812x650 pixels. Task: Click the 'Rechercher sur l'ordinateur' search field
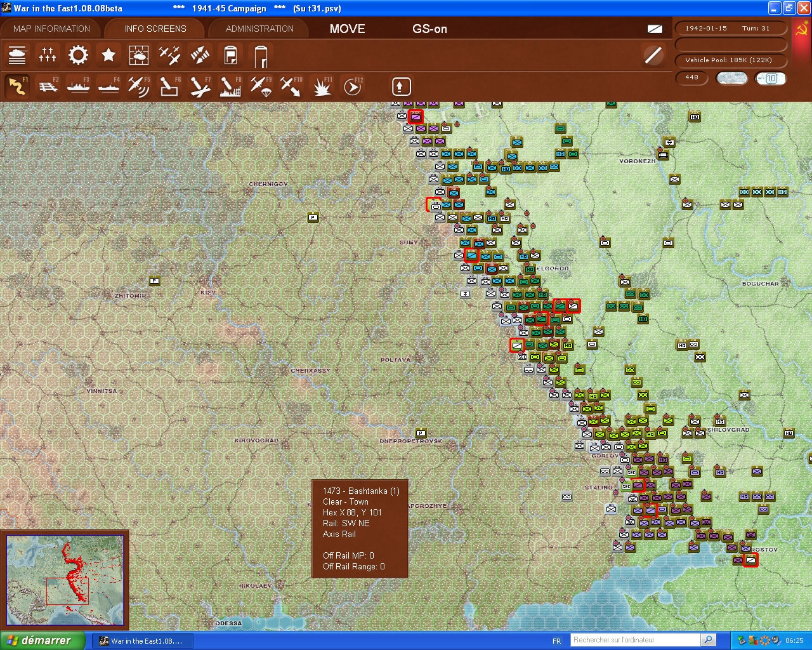pos(636,640)
